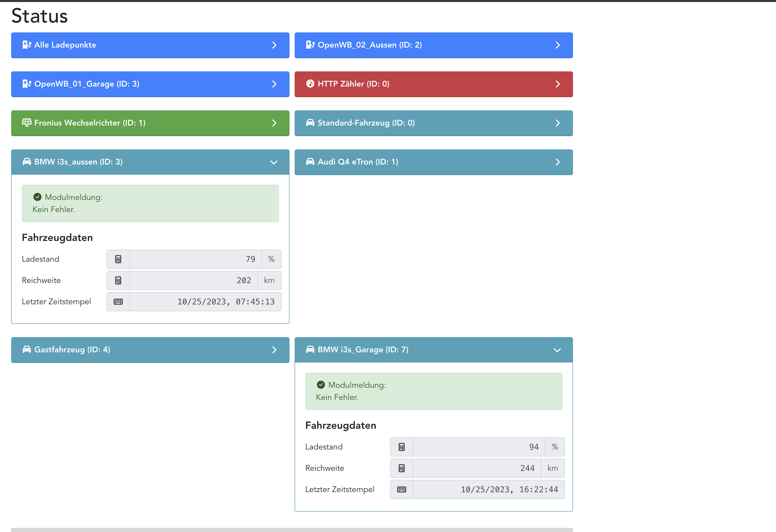Click charging station icon on Alle Ladepunkte

coord(27,45)
